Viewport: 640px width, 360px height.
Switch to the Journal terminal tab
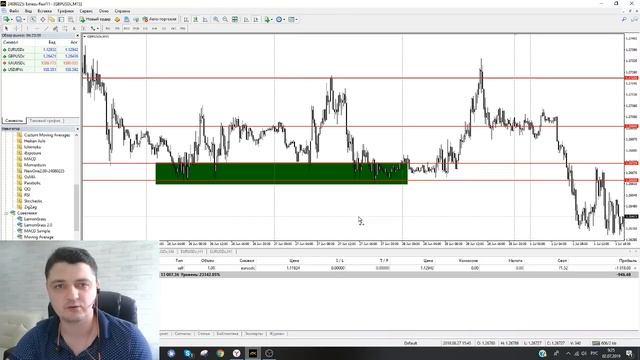point(277,333)
